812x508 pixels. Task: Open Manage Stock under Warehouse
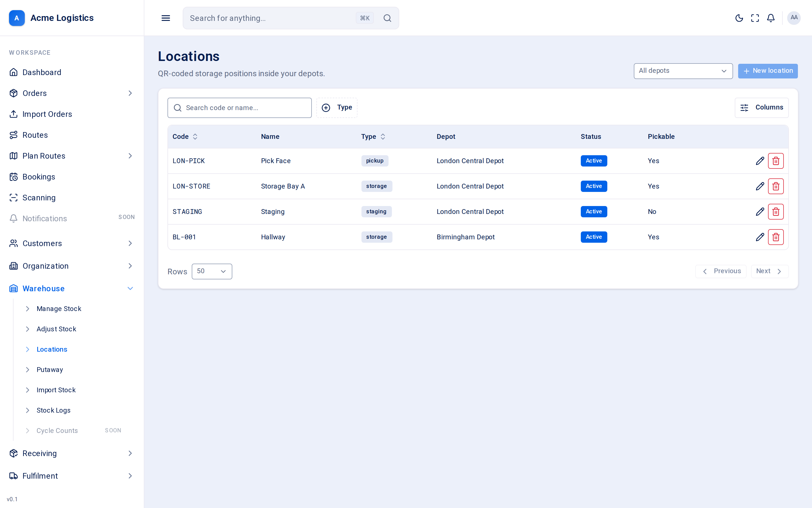click(x=59, y=309)
